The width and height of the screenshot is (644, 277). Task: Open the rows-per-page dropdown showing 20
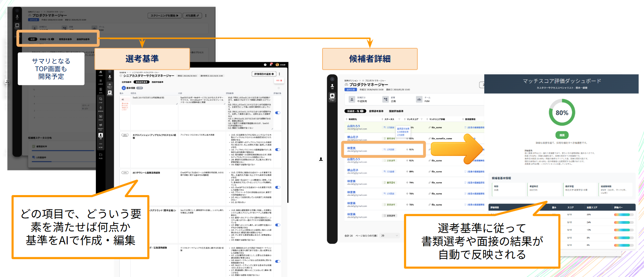tap(390, 235)
